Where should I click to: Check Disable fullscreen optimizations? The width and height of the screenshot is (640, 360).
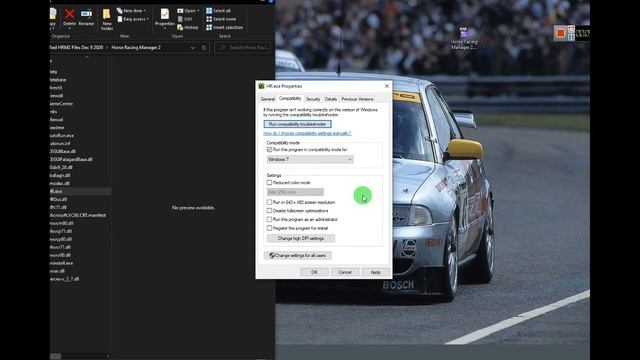tap(269, 211)
